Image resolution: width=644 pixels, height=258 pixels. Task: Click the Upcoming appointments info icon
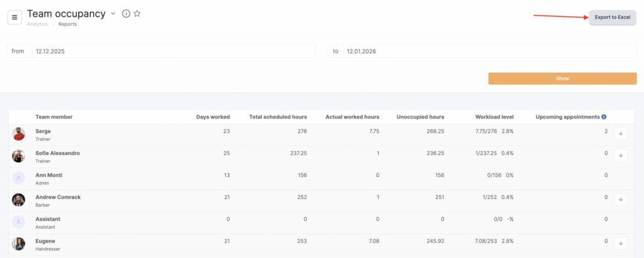[604, 117]
